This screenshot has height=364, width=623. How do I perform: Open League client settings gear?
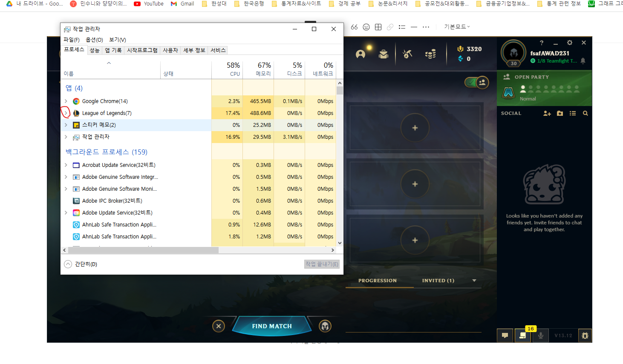570,43
